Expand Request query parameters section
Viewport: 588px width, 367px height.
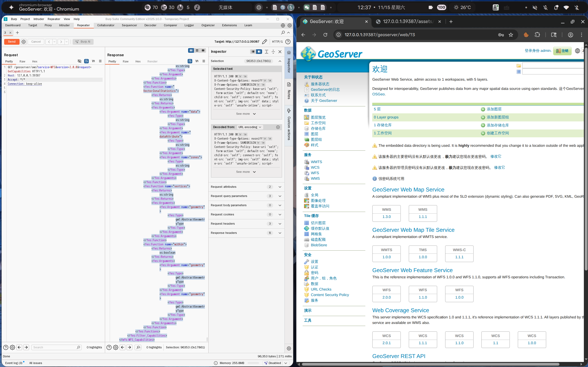coord(280,196)
